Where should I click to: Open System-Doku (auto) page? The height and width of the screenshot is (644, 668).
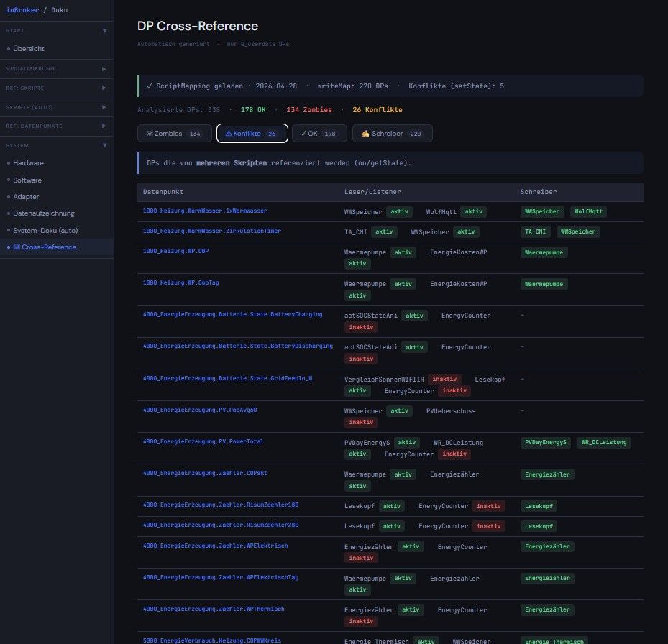coord(45,231)
